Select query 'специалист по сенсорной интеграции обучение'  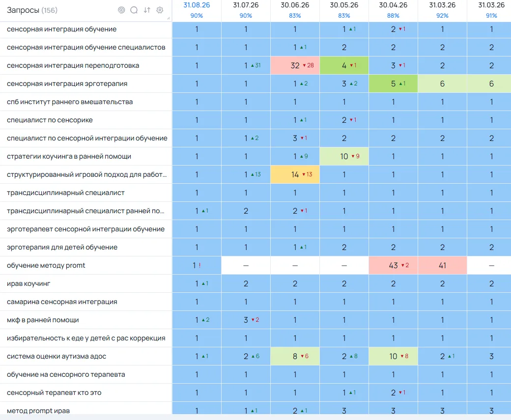pos(87,139)
